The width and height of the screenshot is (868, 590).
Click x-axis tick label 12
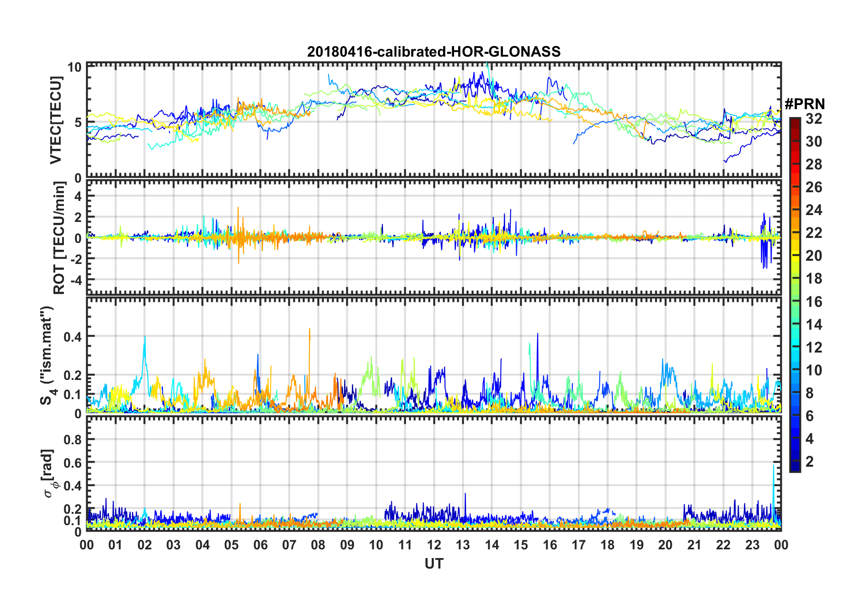[434, 545]
